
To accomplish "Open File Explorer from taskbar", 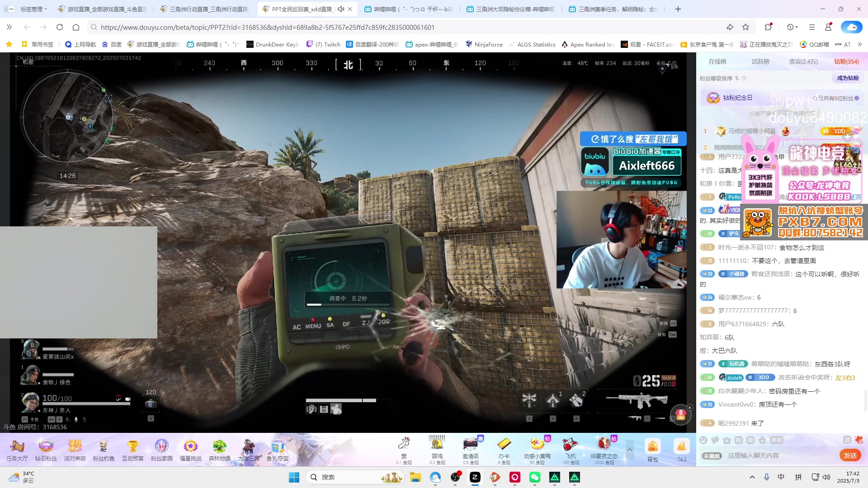I will pyautogui.click(x=415, y=477).
